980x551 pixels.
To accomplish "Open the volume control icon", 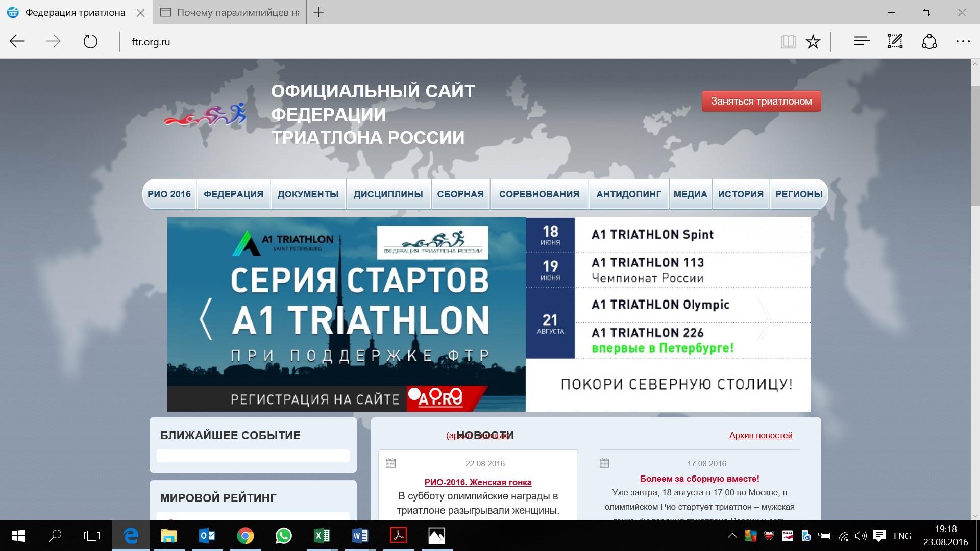I will (x=861, y=536).
